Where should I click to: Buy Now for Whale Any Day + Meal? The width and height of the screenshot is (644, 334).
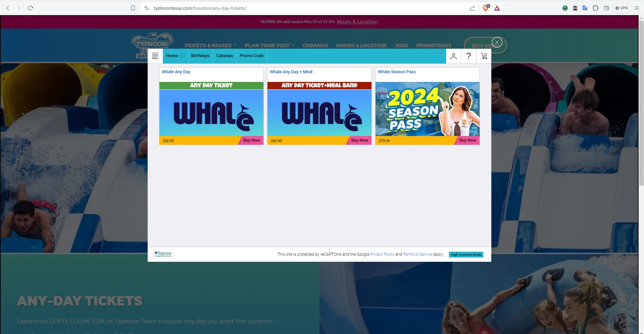359,140
